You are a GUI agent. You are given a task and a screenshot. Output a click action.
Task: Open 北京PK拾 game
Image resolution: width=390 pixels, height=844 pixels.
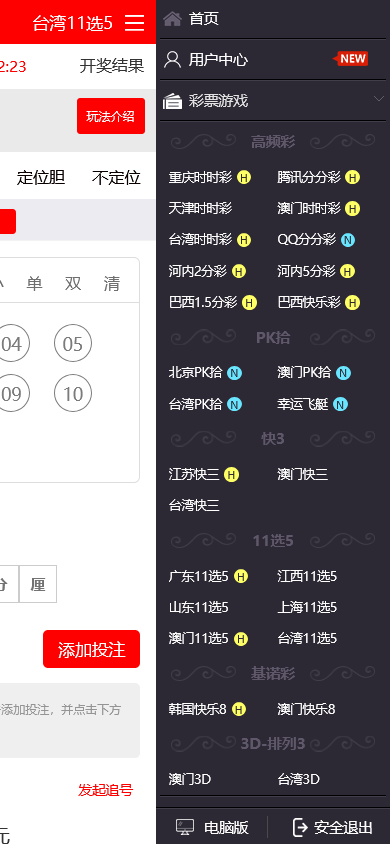195,372
